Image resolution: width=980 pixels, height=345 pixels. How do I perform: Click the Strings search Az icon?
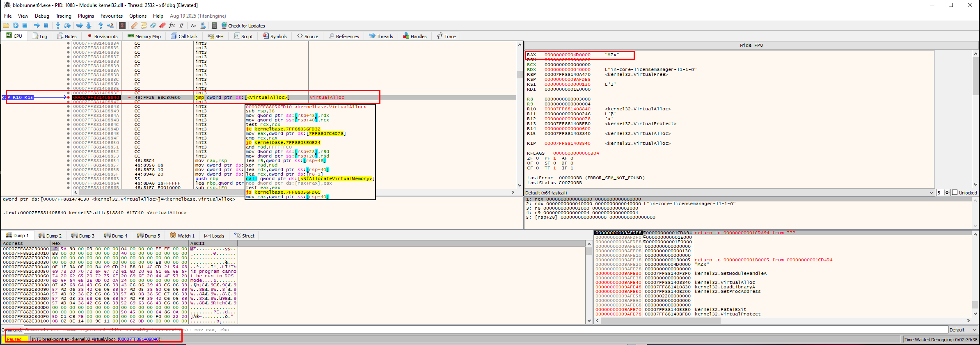193,25
